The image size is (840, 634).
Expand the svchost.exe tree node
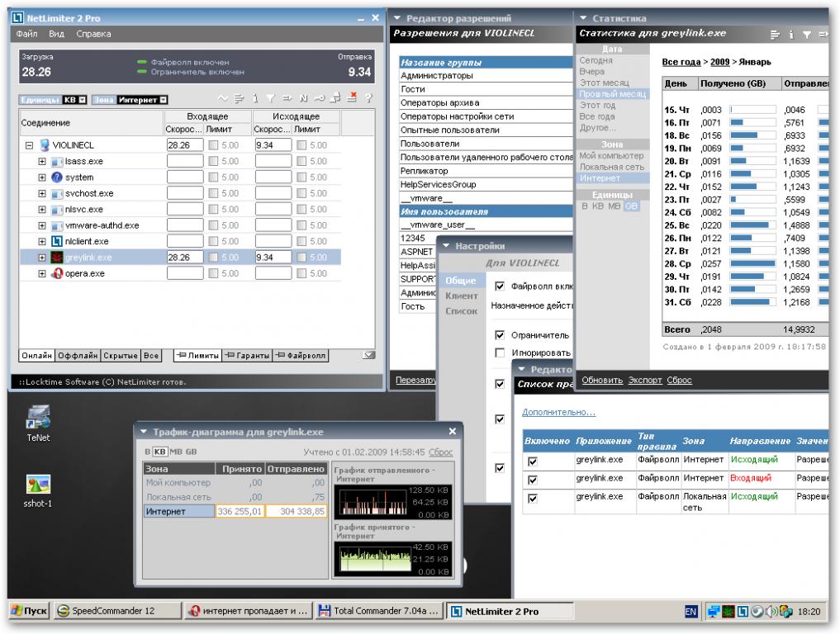41,193
